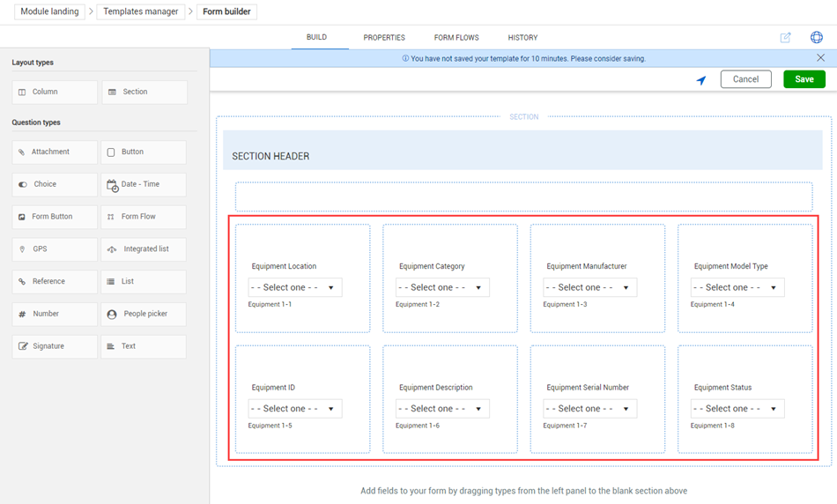Click the Date - Time question type
The width and height of the screenshot is (837, 504).
(144, 184)
